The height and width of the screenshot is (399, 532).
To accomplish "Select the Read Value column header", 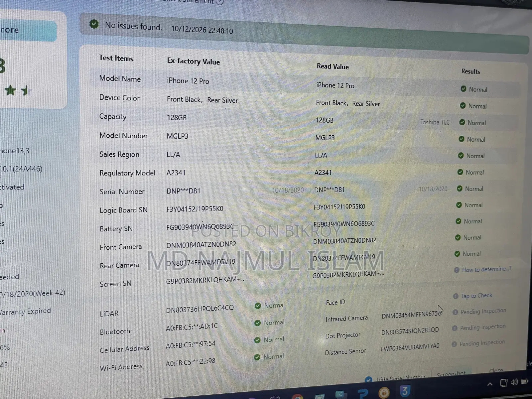I will 332,66.
